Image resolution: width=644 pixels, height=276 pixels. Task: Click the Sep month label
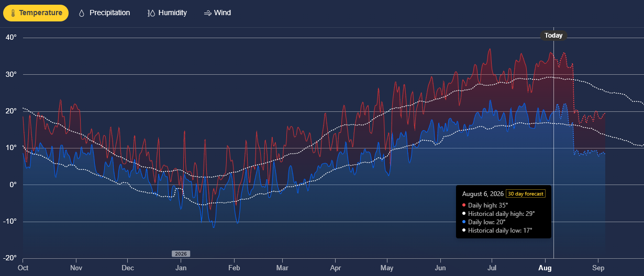point(598,268)
